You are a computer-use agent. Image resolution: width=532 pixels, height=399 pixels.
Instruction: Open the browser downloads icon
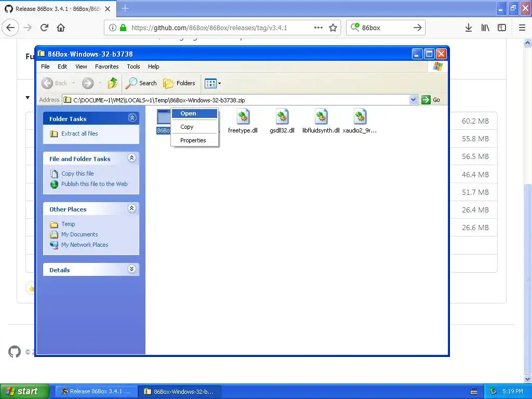click(x=469, y=28)
